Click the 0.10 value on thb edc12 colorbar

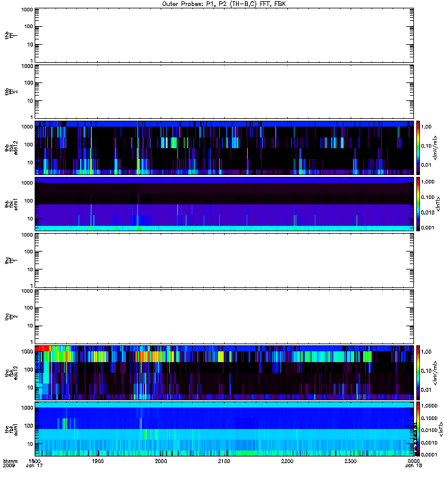tap(426, 146)
